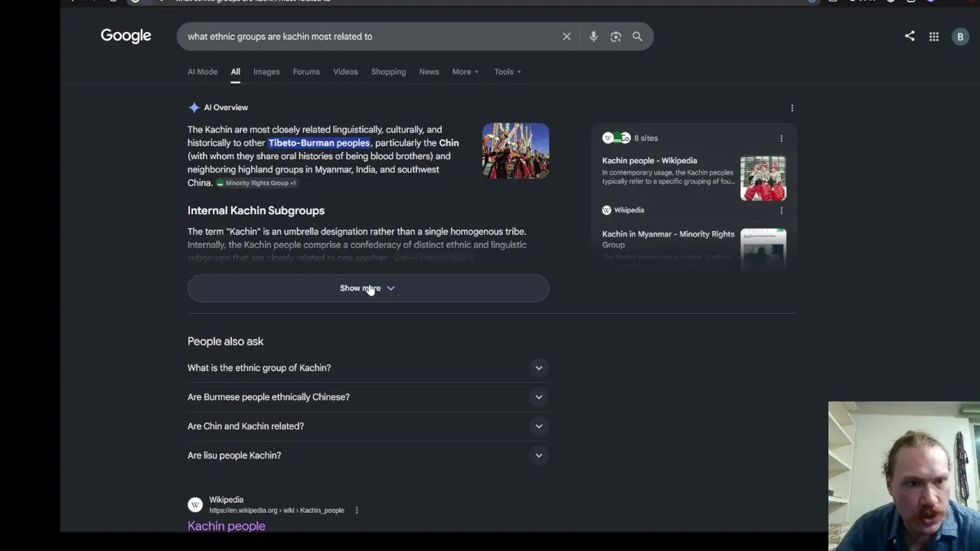
Task: Open the Tools dropdown
Action: [x=507, y=72]
